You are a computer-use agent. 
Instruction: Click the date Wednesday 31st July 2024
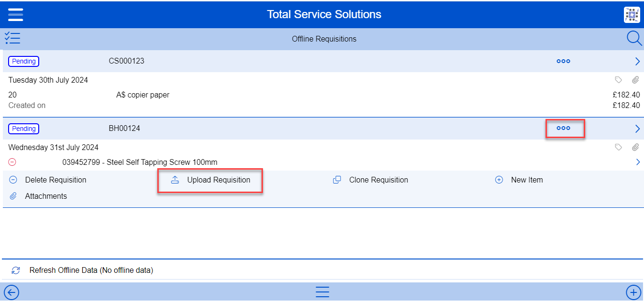point(54,148)
